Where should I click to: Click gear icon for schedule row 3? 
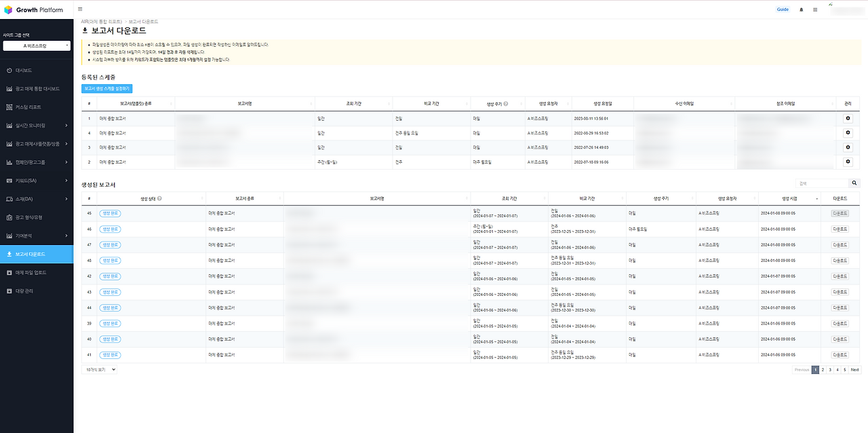click(x=847, y=147)
